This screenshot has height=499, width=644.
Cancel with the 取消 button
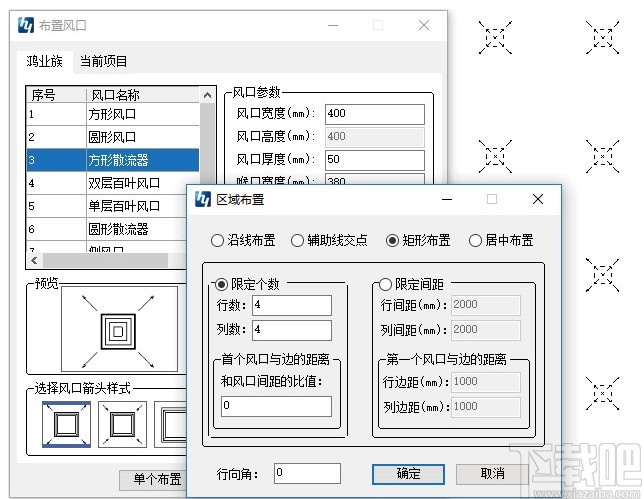[492, 474]
